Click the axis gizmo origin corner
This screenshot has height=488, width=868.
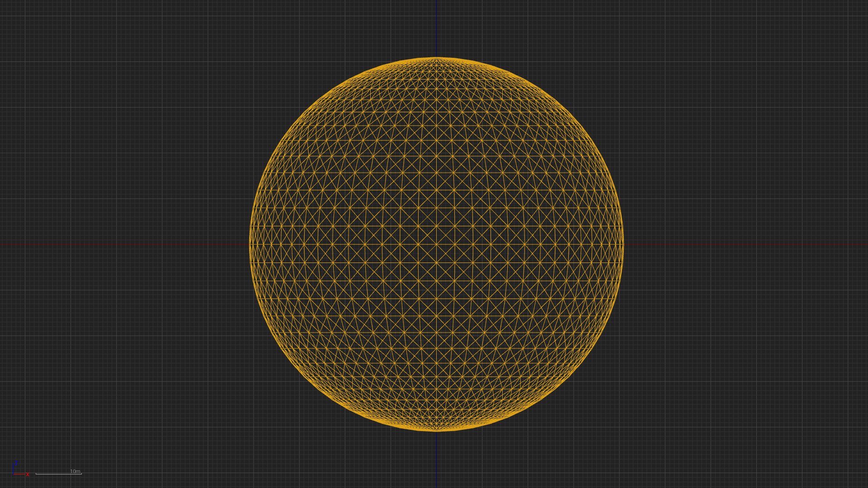tap(13, 474)
